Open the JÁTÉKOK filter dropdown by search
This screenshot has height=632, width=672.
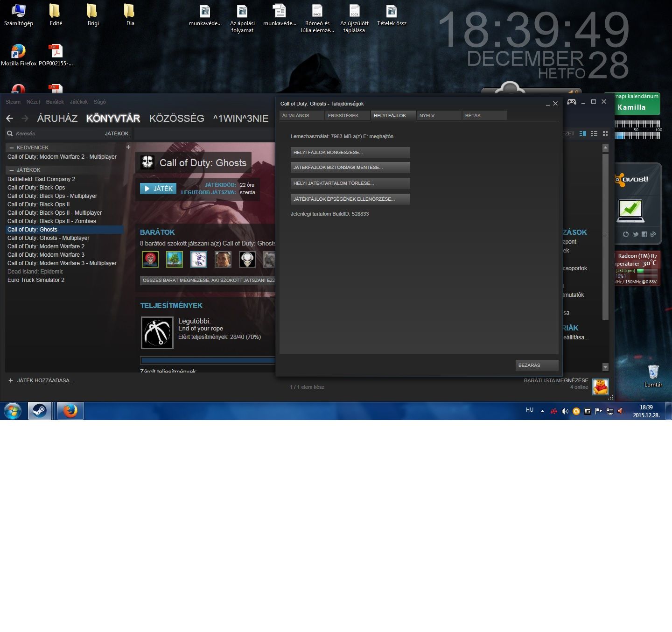(x=117, y=133)
